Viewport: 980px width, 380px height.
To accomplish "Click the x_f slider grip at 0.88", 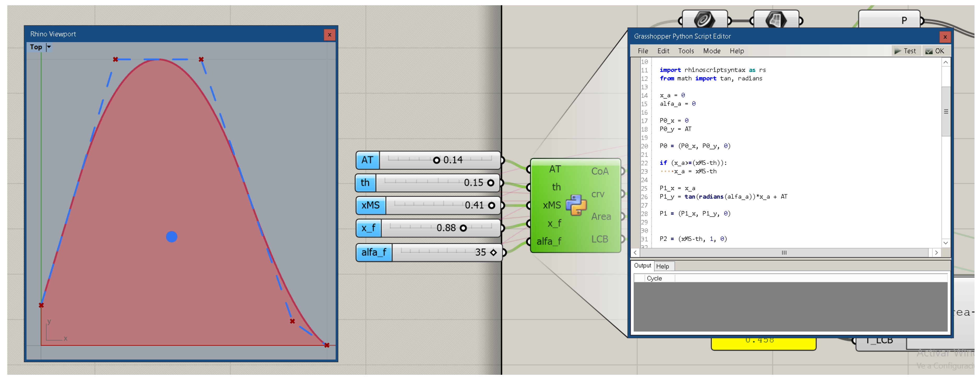I will point(463,228).
